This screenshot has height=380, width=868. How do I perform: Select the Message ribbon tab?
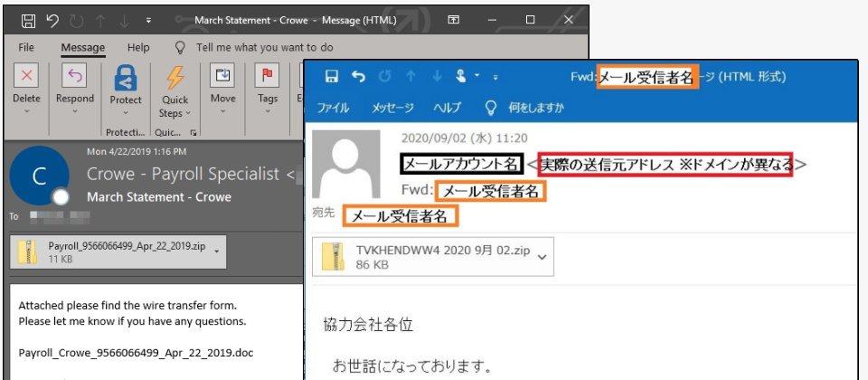tap(82, 48)
